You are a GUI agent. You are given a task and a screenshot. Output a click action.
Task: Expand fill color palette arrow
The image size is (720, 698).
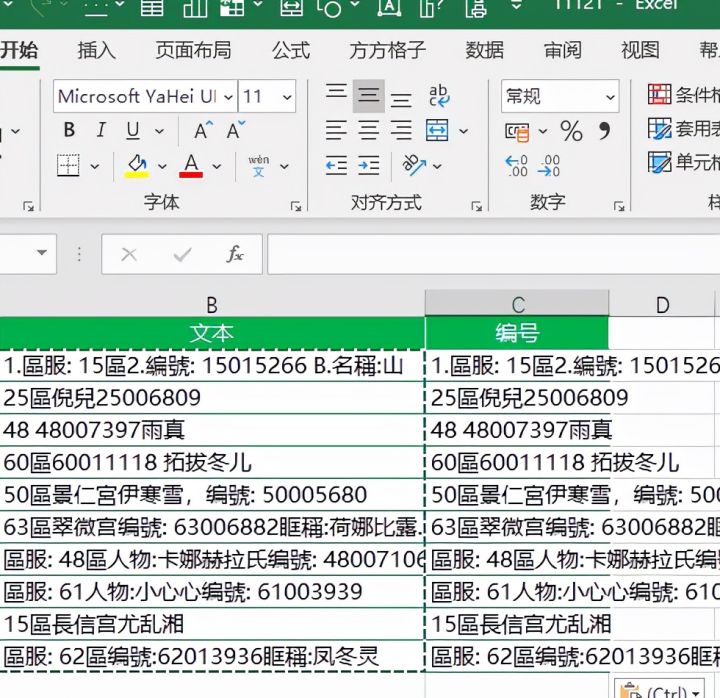click(162, 166)
